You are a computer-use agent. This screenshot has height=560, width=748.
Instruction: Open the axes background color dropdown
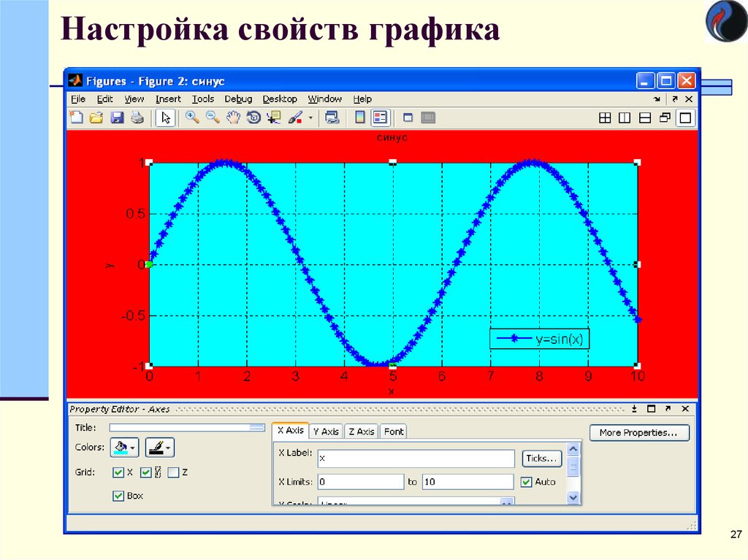[x=124, y=448]
